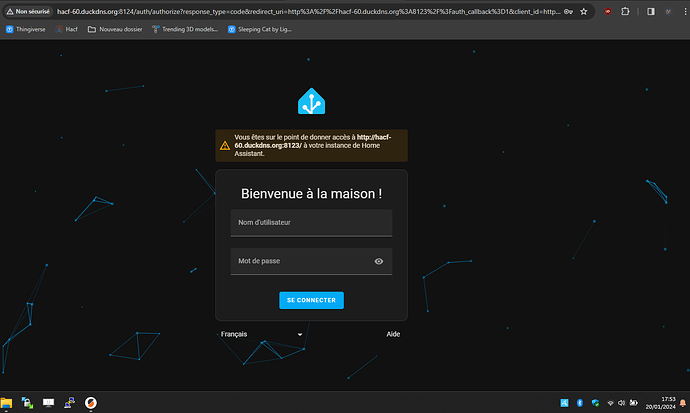Click the Home Assistant logo icon
The image size is (690, 413).
click(311, 101)
